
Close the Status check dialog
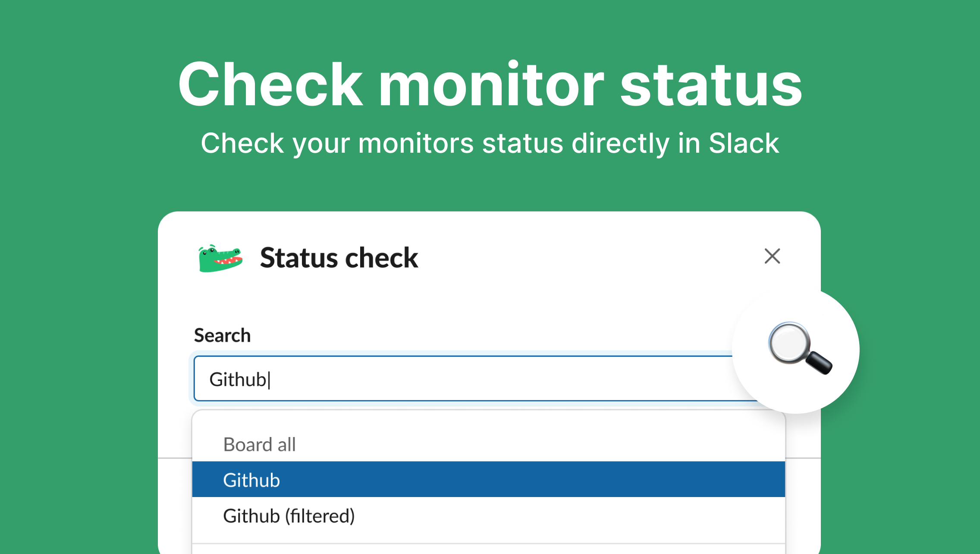[x=772, y=256]
